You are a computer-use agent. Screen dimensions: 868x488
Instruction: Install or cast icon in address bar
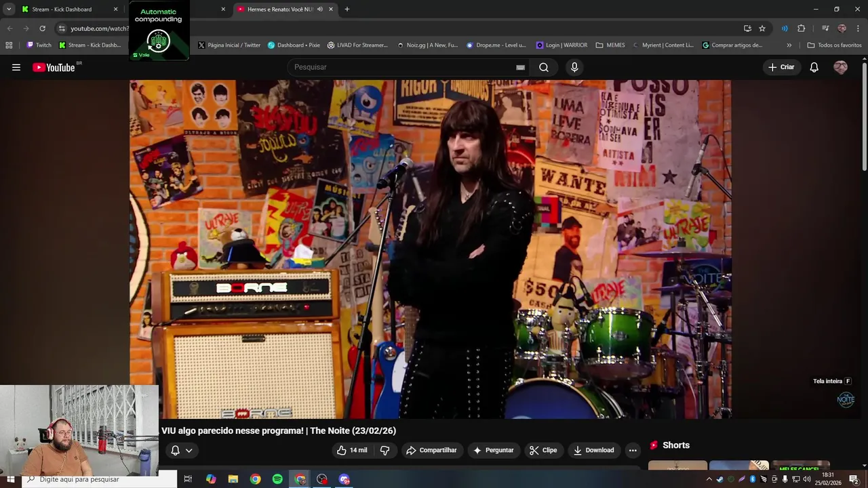[747, 28]
